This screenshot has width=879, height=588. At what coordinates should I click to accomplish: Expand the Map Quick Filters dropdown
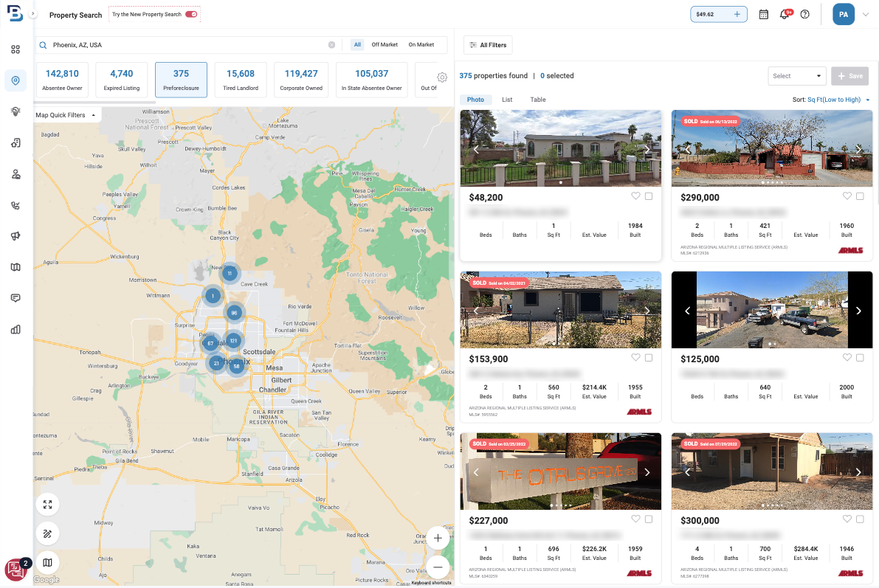[66, 116]
